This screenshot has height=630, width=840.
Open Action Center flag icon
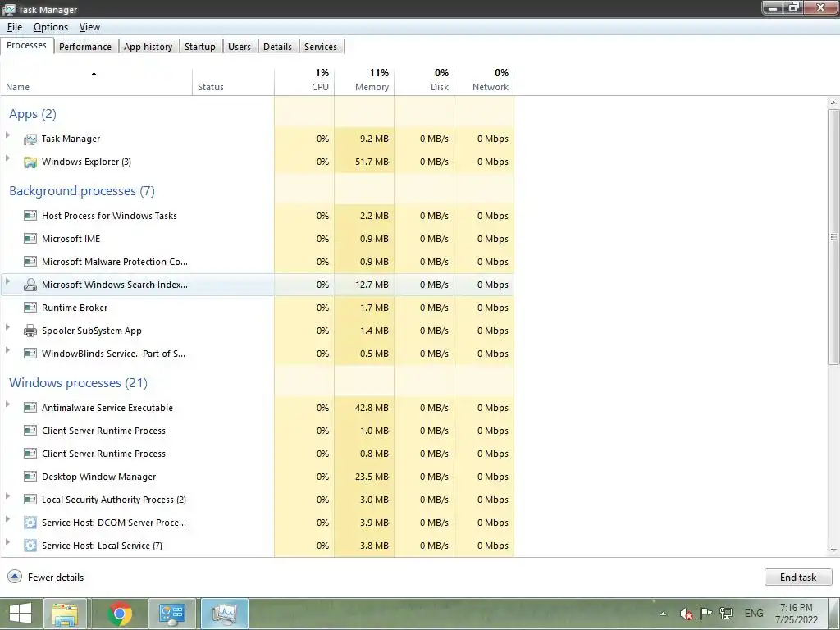coord(705,614)
